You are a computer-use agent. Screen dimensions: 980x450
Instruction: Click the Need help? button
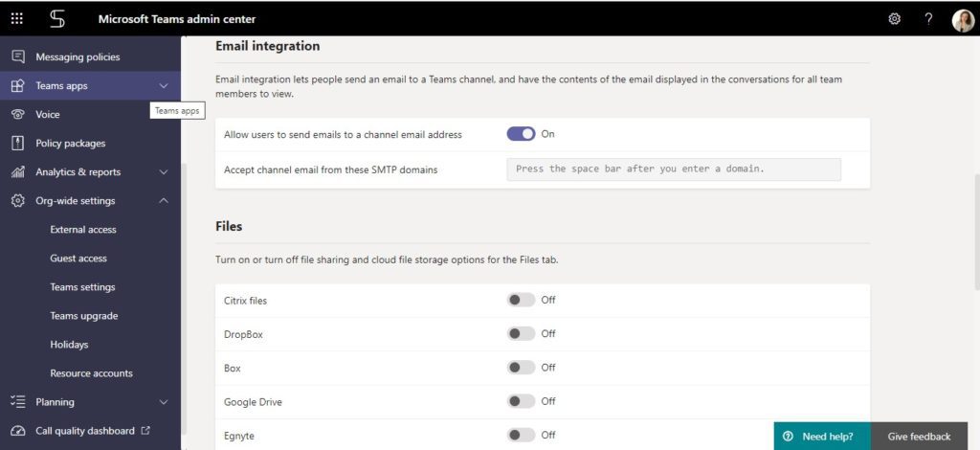(x=822, y=437)
